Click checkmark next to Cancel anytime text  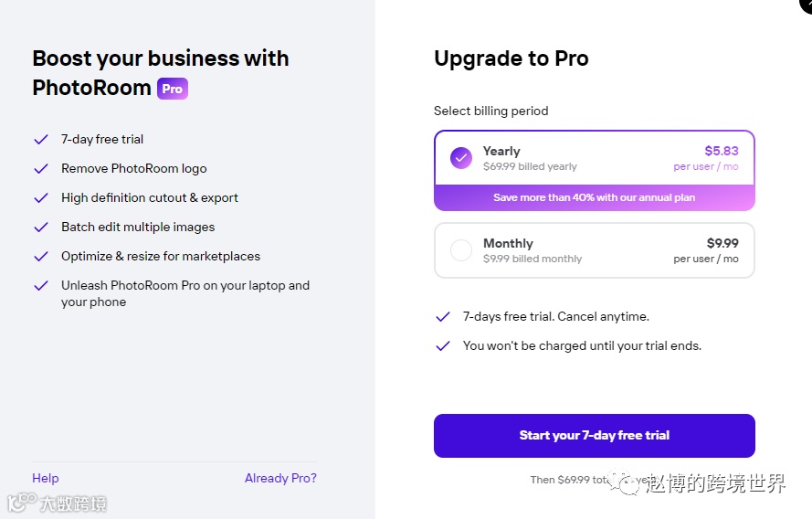click(443, 317)
